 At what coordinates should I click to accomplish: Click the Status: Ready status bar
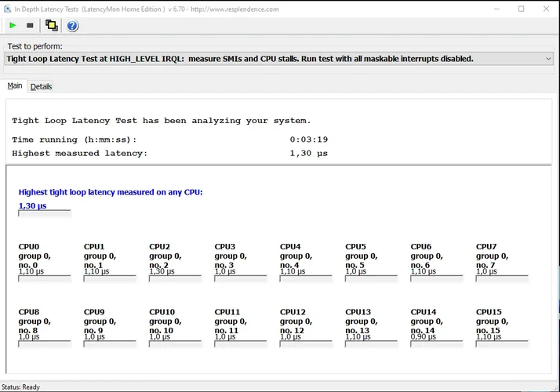tap(21, 387)
